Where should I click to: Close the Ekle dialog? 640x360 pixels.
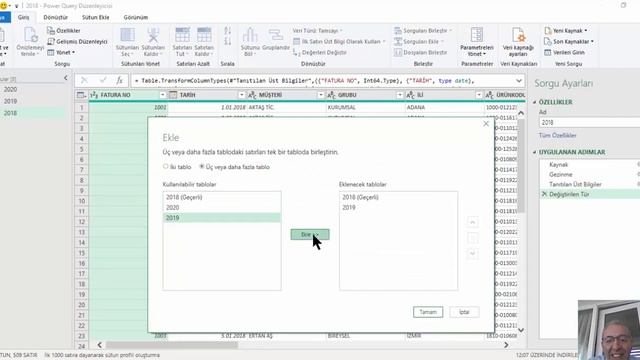pyautogui.click(x=486, y=124)
